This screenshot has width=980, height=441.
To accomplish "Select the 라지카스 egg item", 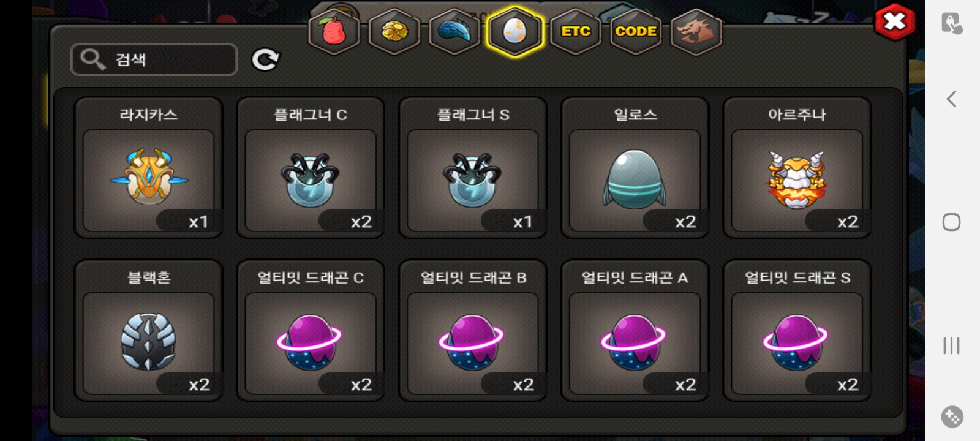I will point(148,168).
